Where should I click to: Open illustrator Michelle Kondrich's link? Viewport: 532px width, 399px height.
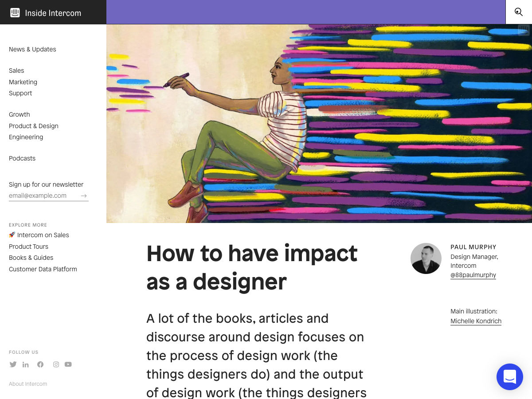tap(476, 321)
